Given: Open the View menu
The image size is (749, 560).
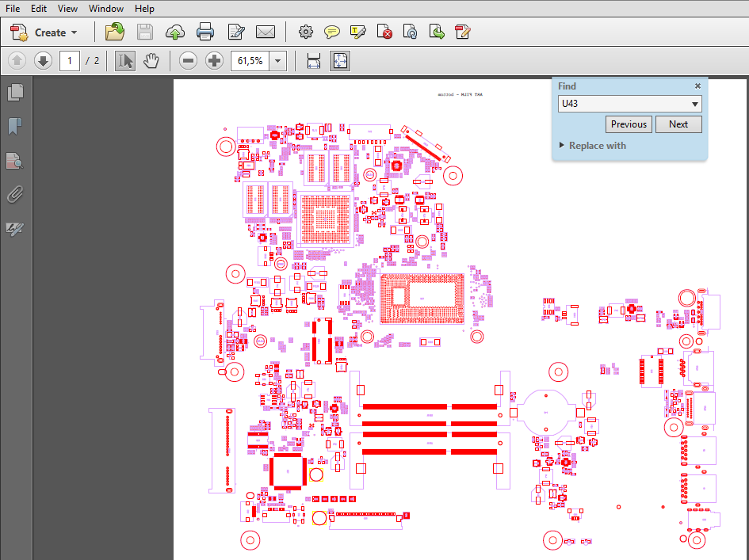Looking at the screenshot, I should pos(67,9).
